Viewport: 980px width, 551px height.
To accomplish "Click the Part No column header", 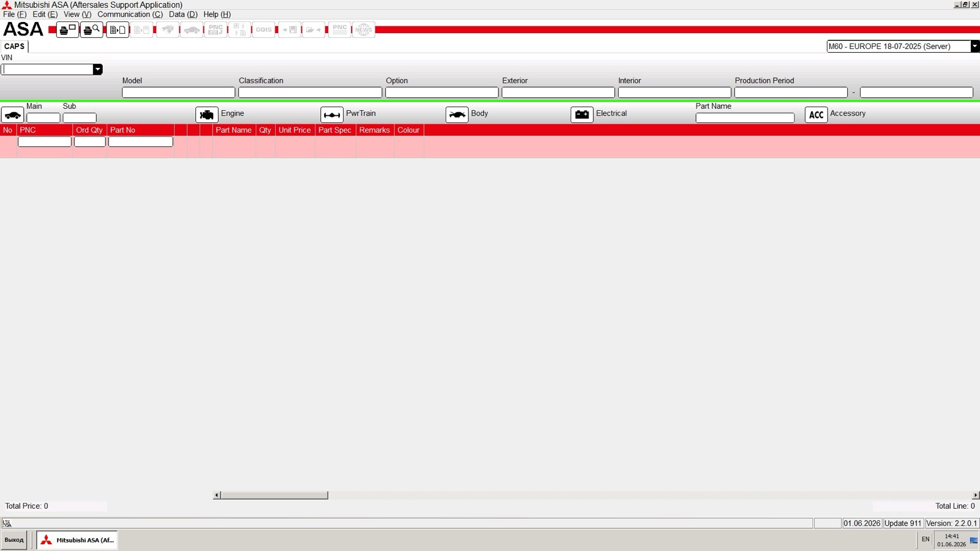I will (140, 130).
